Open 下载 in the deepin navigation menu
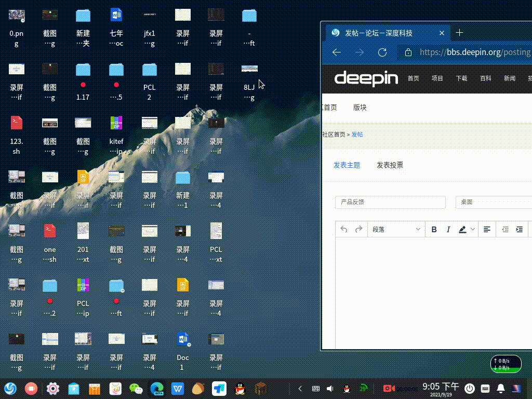The width and height of the screenshot is (532, 399). pyautogui.click(x=461, y=78)
